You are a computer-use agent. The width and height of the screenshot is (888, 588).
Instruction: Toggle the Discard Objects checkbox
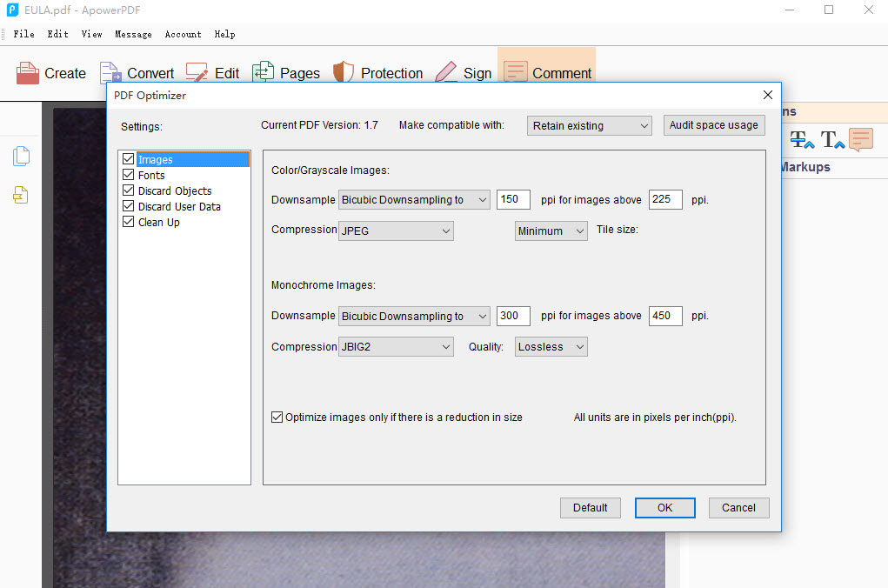[129, 190]
